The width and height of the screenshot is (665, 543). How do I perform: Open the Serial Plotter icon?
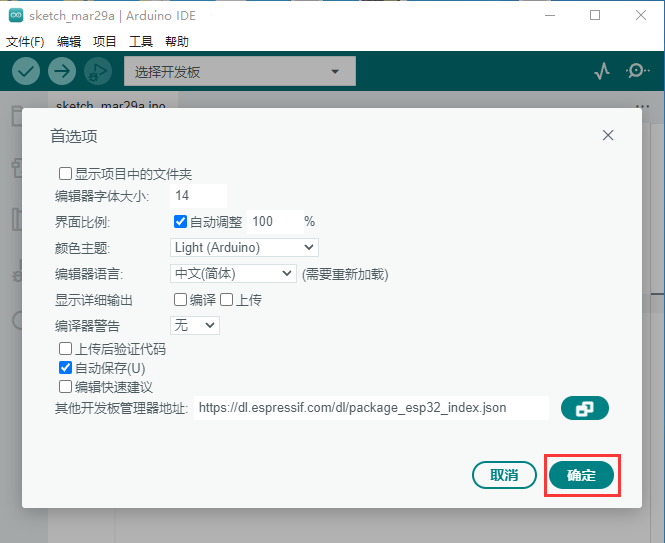point(602,71)
